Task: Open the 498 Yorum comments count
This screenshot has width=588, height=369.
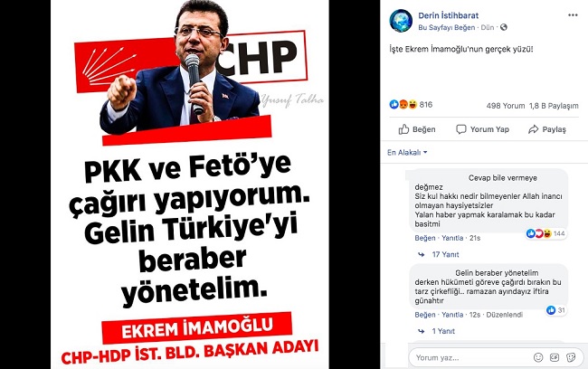Action: [x=506, y=106]
